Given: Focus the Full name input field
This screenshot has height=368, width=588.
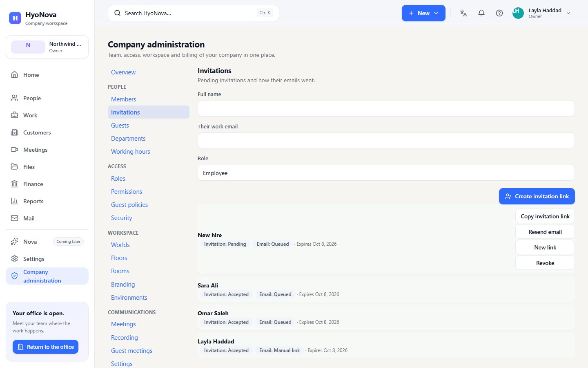Looking at the screenshot, I should (386, 109).
